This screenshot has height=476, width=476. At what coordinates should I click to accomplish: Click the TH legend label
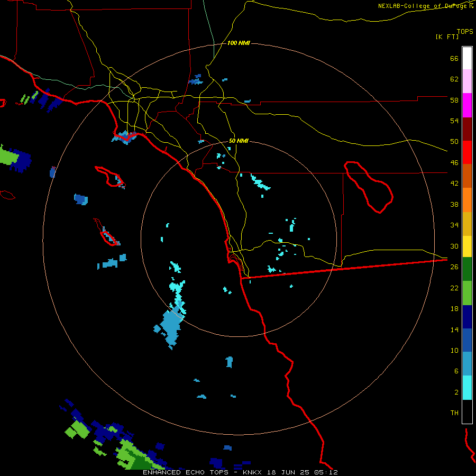(454, 413)
